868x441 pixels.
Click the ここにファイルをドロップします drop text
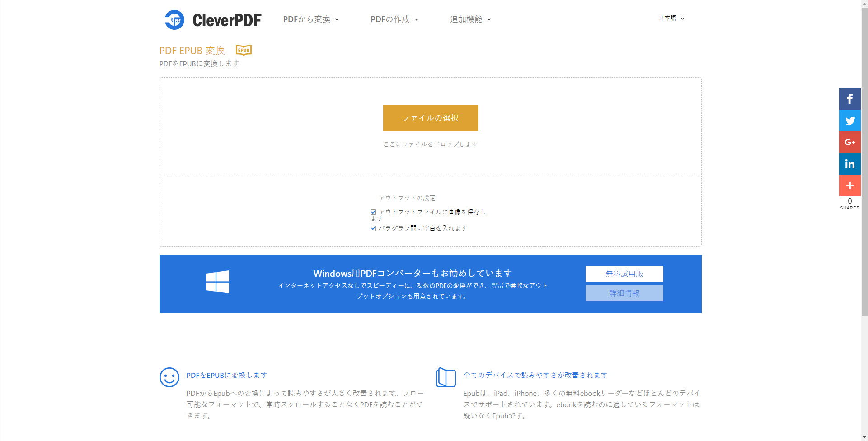(431, 144)
